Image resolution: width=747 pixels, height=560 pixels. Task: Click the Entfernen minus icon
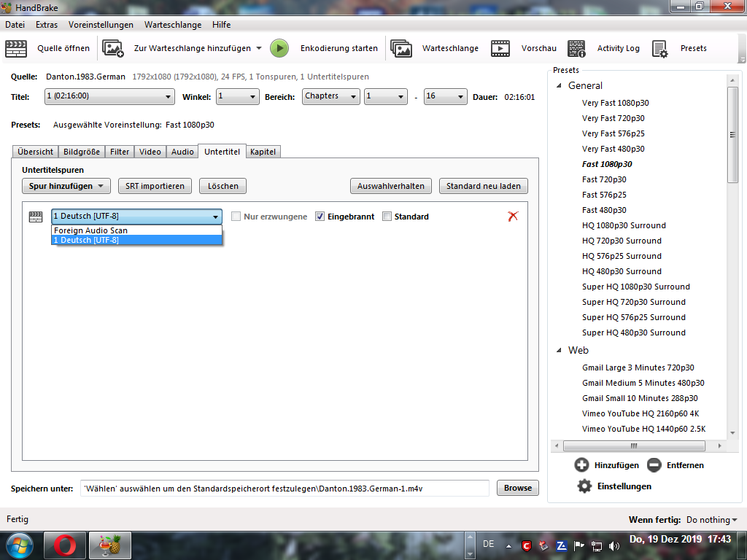(x=654, y=465)
